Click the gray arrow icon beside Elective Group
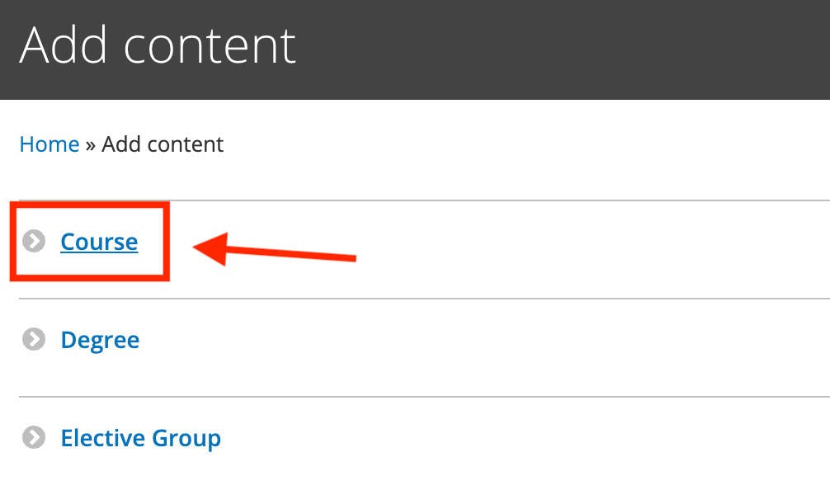The height and width of the screenshot is (504, 830). (34, 437)
